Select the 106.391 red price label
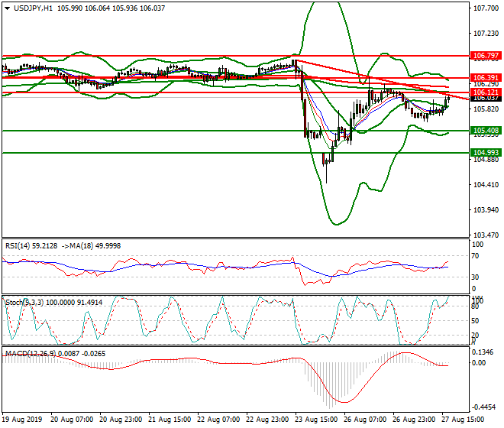The width and height of the screenshot is (504, 428). [486, 78]
